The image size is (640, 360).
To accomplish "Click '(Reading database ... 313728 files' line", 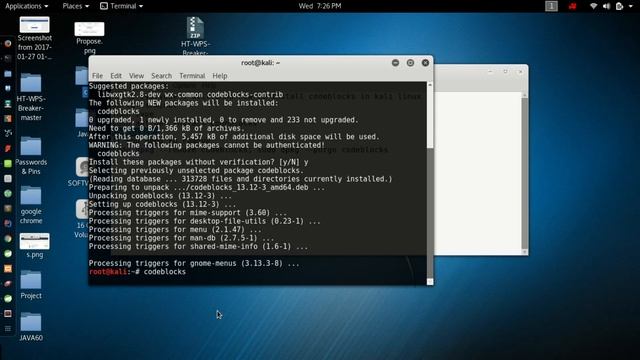I will coord(240,179).
